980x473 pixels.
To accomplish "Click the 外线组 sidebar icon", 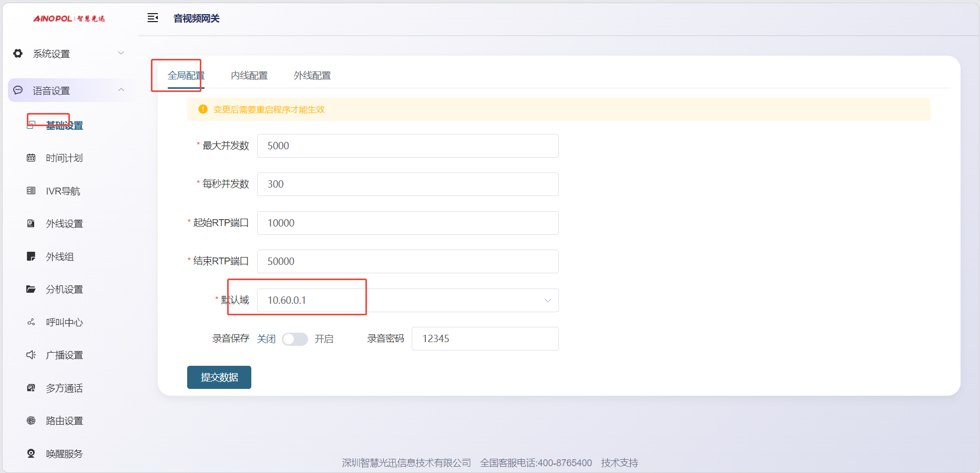I will (31, 256).
